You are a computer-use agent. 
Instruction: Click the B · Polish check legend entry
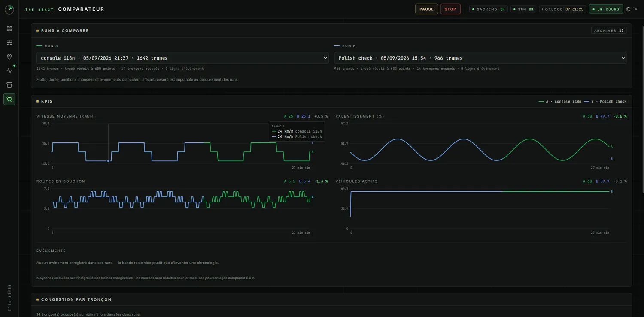click(605, 102)
